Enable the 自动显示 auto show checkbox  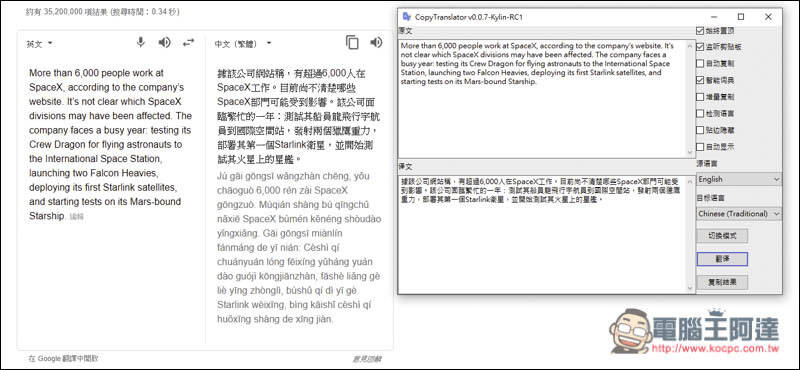tap(699, 147)
